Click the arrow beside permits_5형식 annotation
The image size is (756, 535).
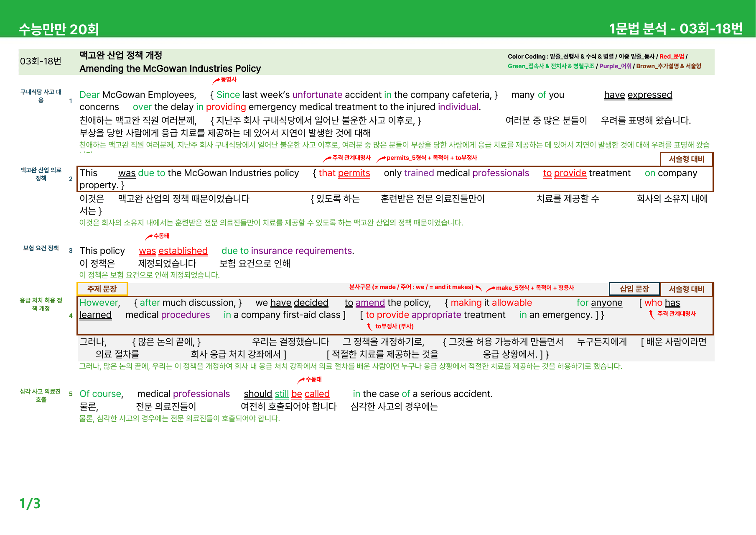pos(381,159)
